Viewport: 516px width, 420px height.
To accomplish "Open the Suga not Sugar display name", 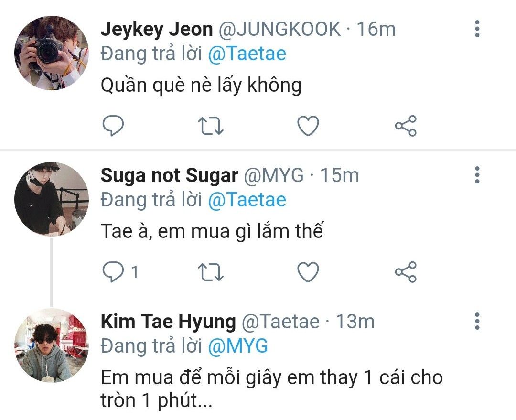I will [169, 175].
